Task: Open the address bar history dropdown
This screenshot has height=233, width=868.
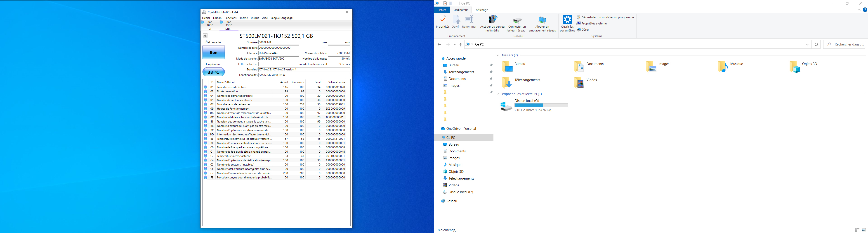Action: point(807,45)
